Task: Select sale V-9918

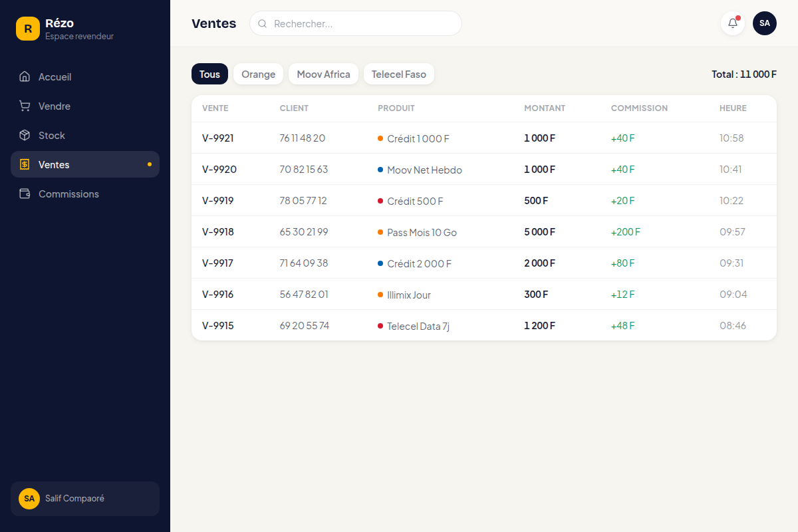Action: (x=484, y=231)
